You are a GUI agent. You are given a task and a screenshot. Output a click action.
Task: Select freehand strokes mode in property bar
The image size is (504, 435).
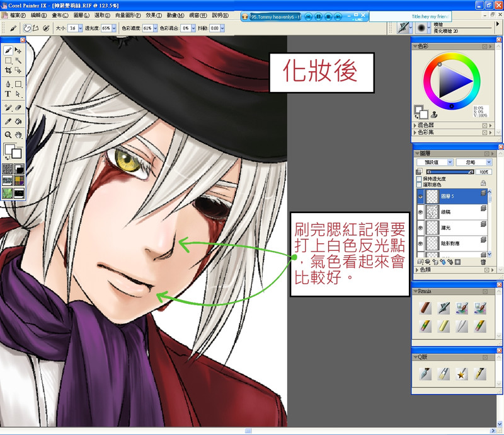[x=27, y=28]
